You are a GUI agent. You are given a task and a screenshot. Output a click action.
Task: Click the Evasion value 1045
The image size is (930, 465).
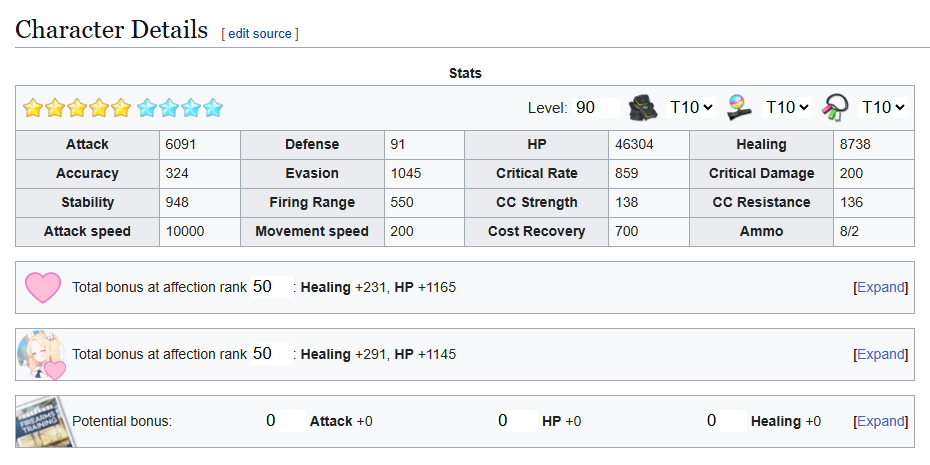pyautogui.click(x=406, y=174)
